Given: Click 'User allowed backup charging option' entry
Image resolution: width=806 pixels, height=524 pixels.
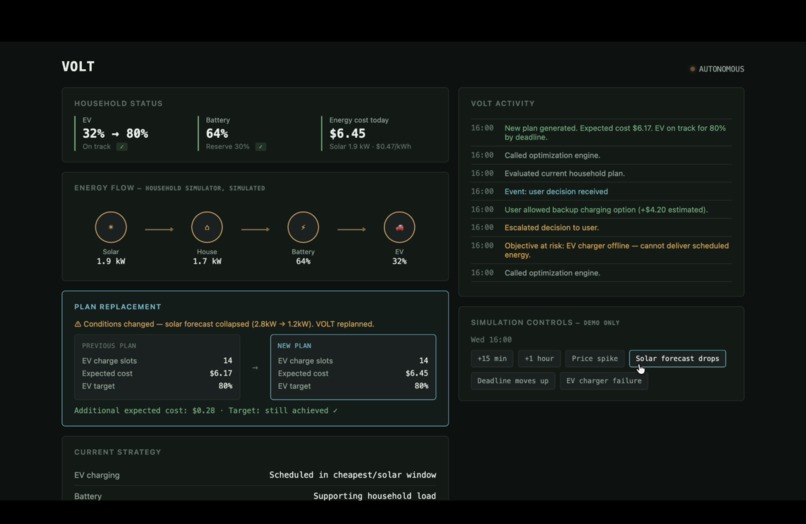Looking at the screenshot, I should 601,209.
